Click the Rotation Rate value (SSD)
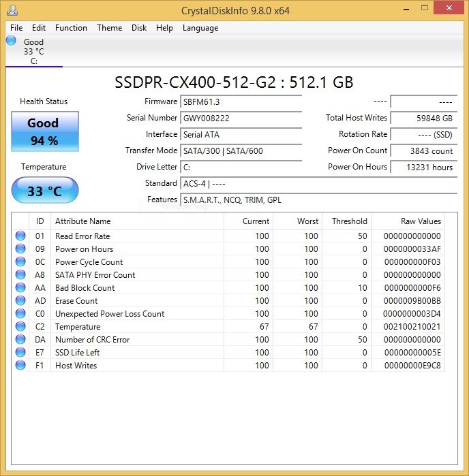The height and width of the screenshot is (476, 469). 424,134
